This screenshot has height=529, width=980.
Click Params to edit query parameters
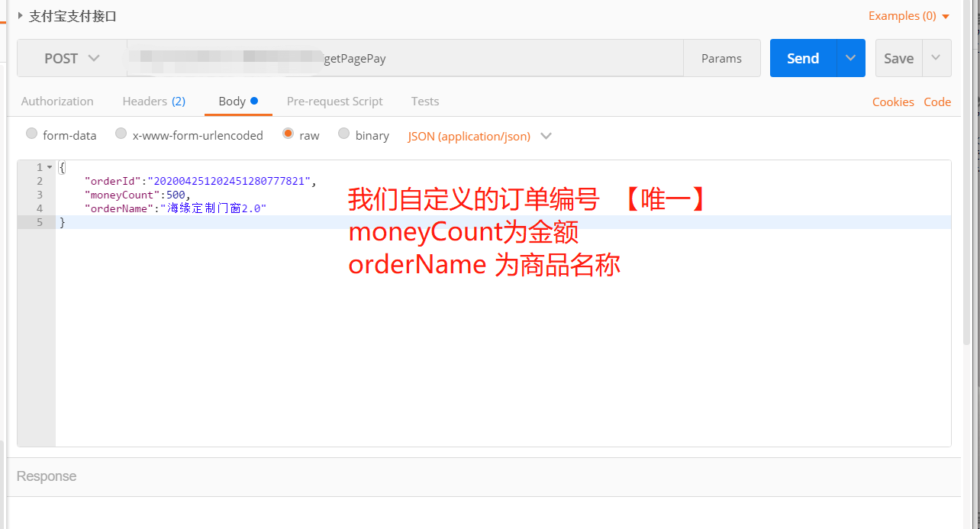pyautogui.click(x=720, y=57)
